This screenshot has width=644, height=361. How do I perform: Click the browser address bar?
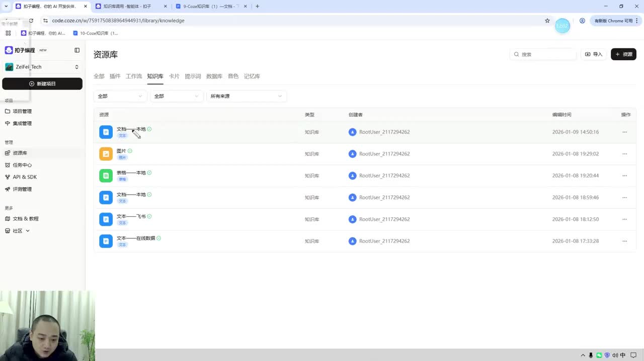(292, 21)
